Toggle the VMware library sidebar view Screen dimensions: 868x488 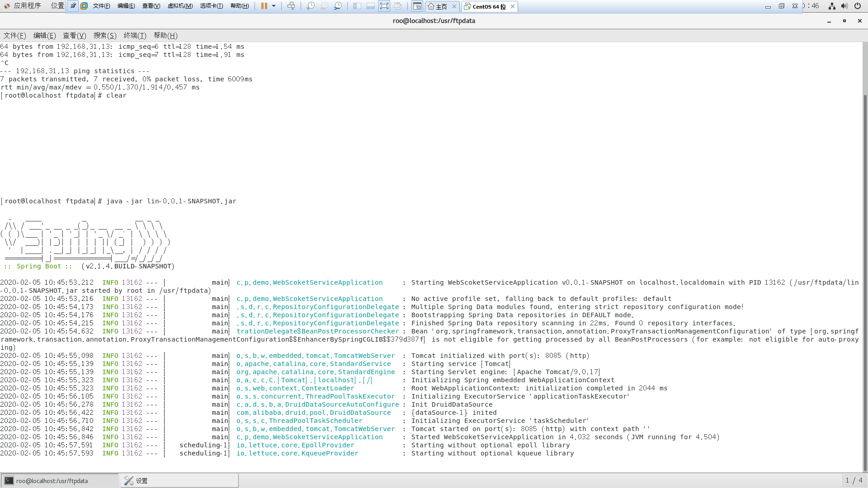click(x=357, y=6)
